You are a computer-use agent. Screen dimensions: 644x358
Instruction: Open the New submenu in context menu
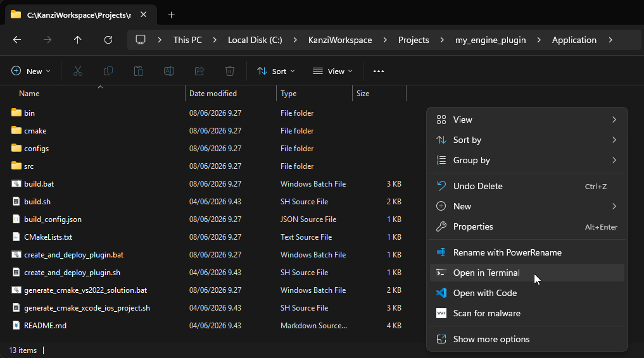(527, 206)
